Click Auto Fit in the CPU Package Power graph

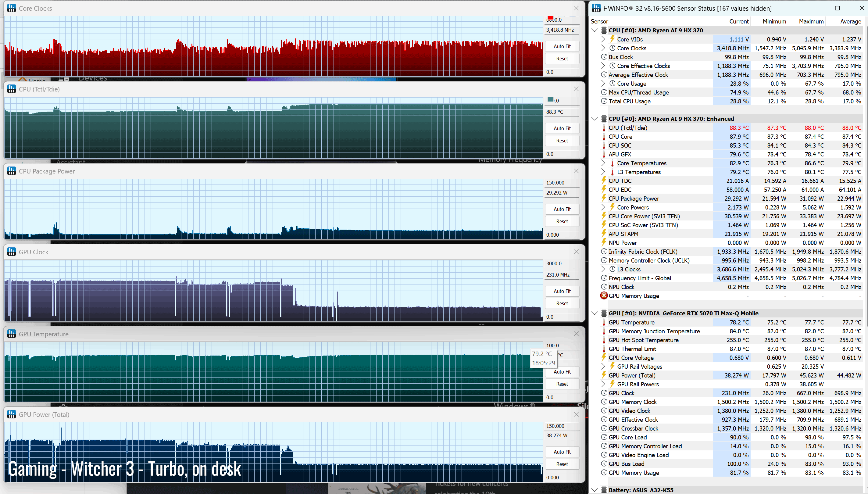click(562, 209)
